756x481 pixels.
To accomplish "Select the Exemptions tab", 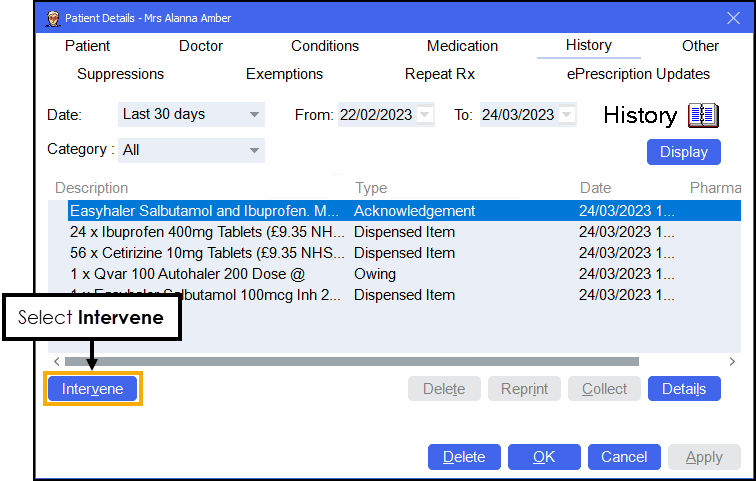I will click(284, 74).
